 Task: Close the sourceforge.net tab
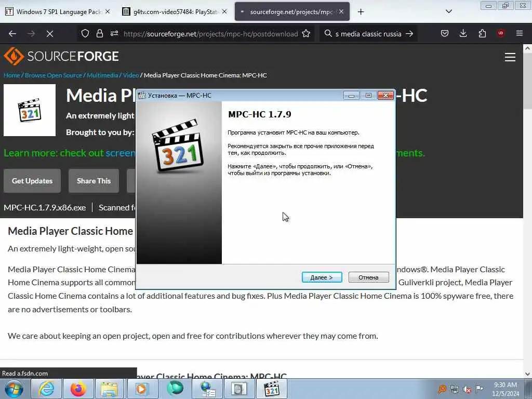coord(341,12)
